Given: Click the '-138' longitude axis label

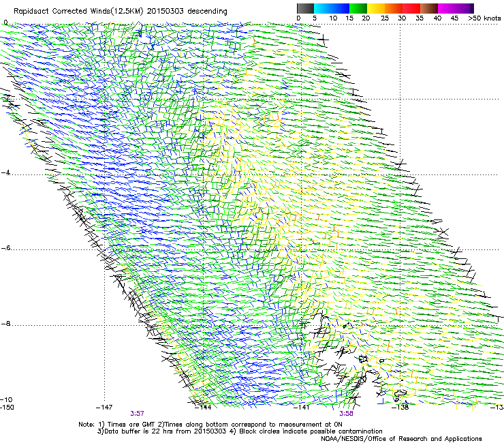Looking at the screenshot, I should (x=400, y=408).
